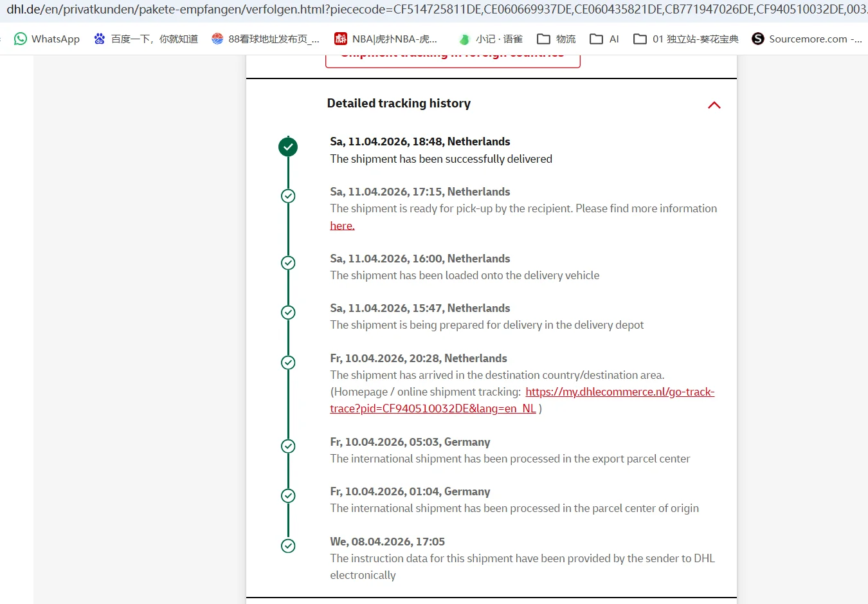Follow the red "here." pick-up information link
Screen dimensions: 868x604
pos(342,226)
